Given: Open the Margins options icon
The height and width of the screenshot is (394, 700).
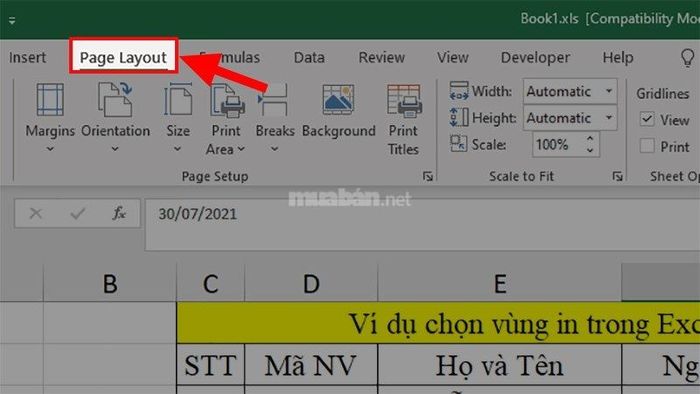Looking at the screenshot, I should click(x=50, y=100).
